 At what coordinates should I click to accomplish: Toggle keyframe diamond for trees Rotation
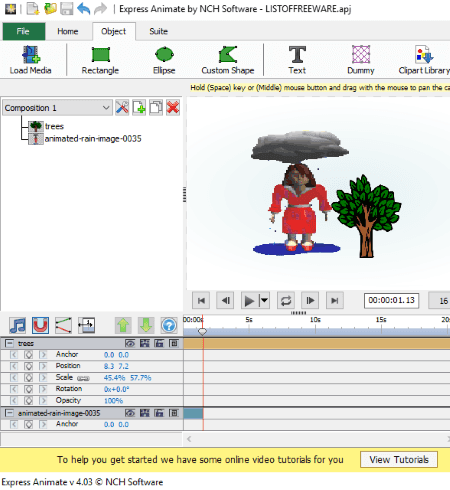(x=28, y=389)
